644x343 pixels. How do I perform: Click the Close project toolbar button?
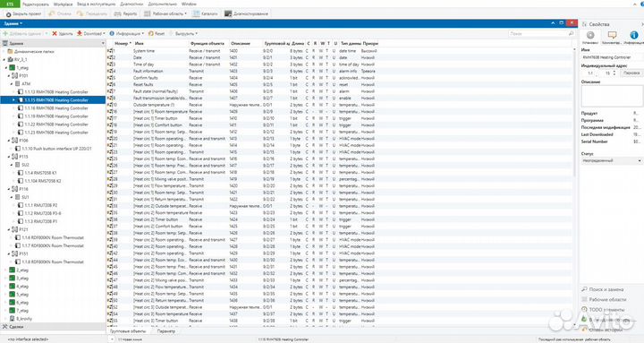23,13
